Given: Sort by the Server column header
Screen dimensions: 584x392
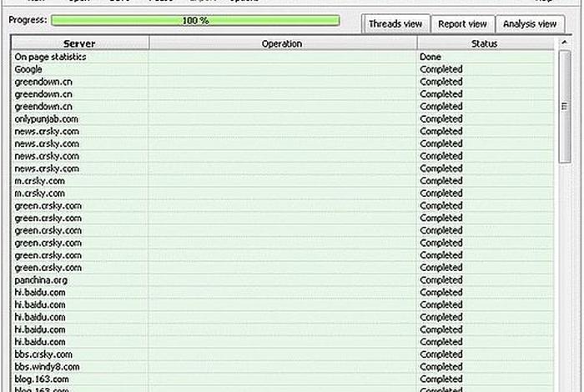Looking at the screenshot, I should (x=80, y=43).
